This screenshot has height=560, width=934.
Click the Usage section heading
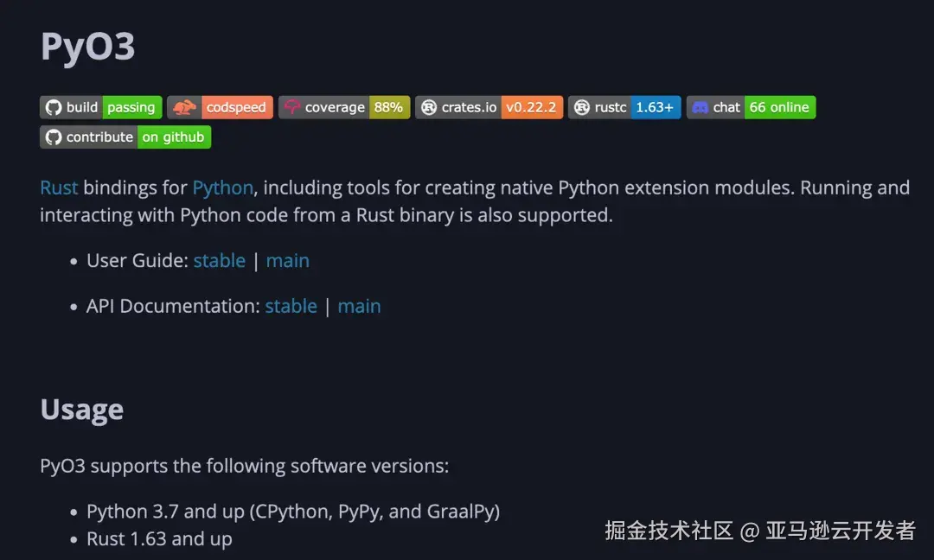(x=82, y=410)
